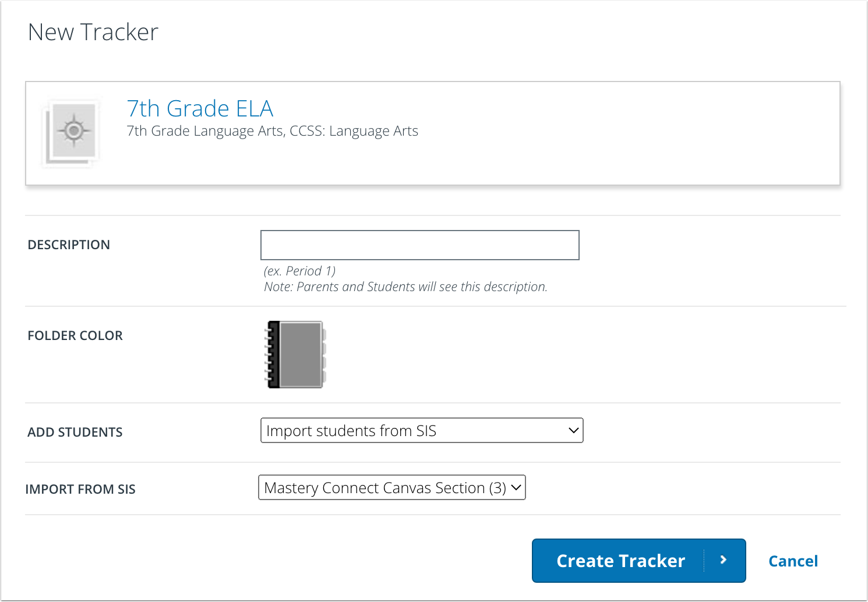Focus the Description text field
Screen dimensions: 868x602
pos(419,245)
